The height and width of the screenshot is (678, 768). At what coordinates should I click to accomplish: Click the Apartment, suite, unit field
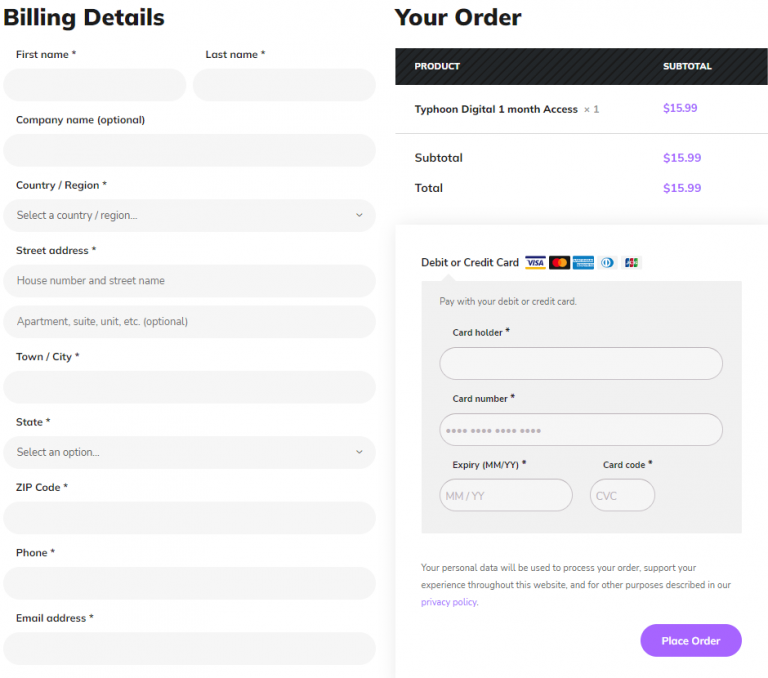(190, 322)
